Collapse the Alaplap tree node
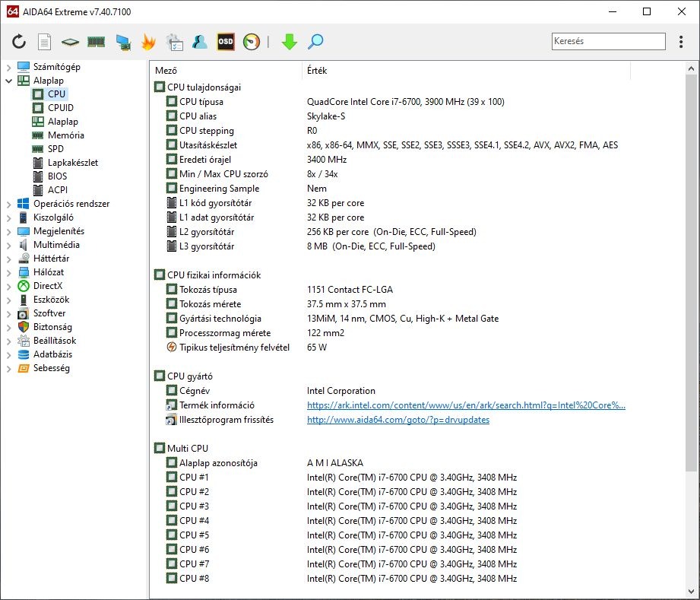This screenshot has height=600, width=700. click(9, 81)
